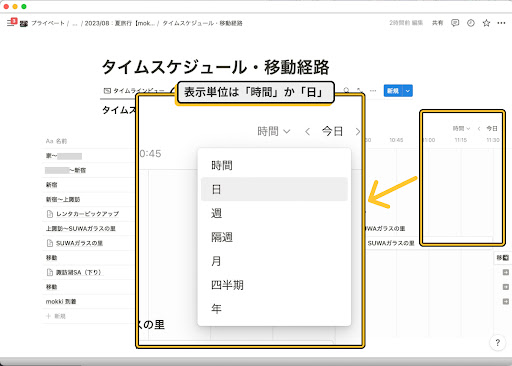Click page icon of レンタカーピックアップ row

click(x=50, y=214)
